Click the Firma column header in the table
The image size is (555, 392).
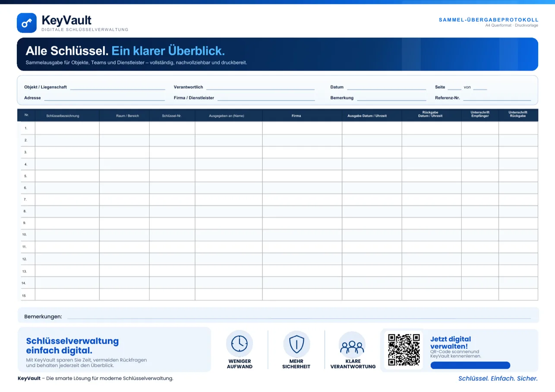pyautogui.click(x=296, y=116)
